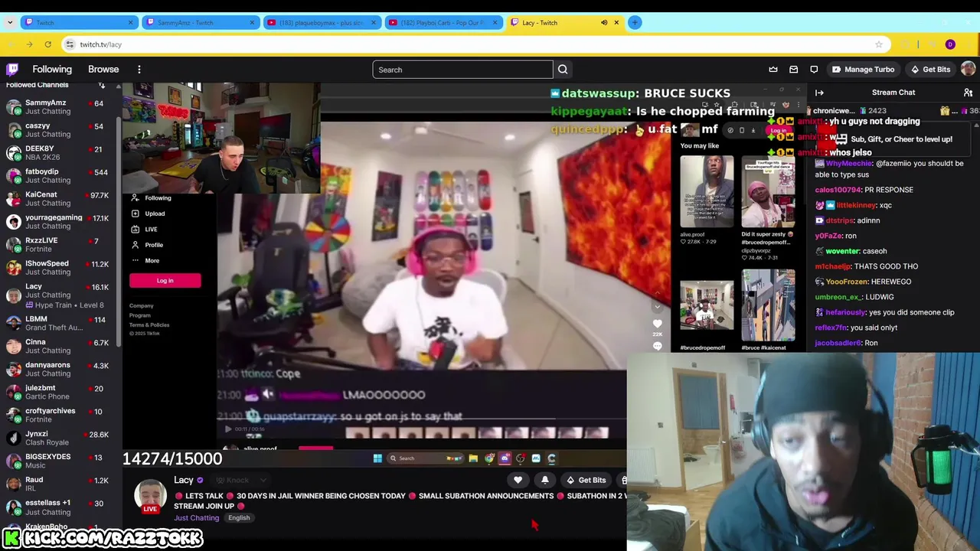Open fatboydip channel in sidebar

(60, 176)
